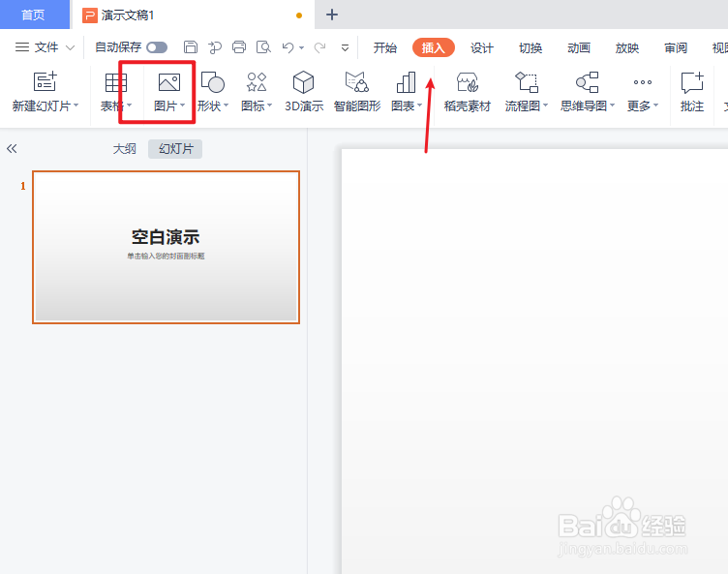Image resolution: width=728 pixels, height=574 pixels.
Task: Click the More (更多) ellipsis icon
Action: click(x=643, y=82)
